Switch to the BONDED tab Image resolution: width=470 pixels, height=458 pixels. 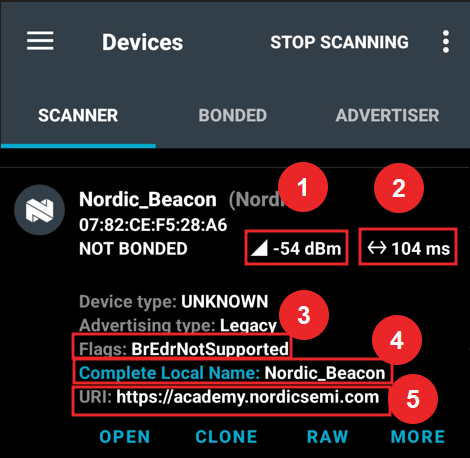[233, 116]
